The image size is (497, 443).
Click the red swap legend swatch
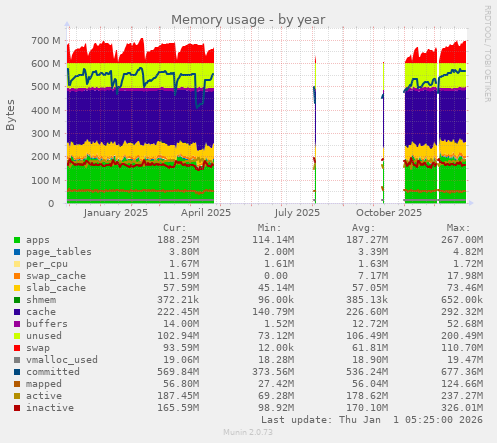tap(17, 348)
